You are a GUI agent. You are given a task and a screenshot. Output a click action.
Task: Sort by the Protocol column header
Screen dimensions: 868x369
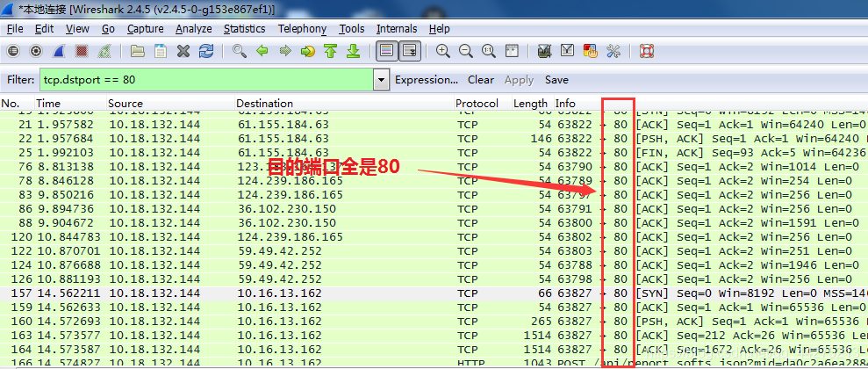coord(483,103)
